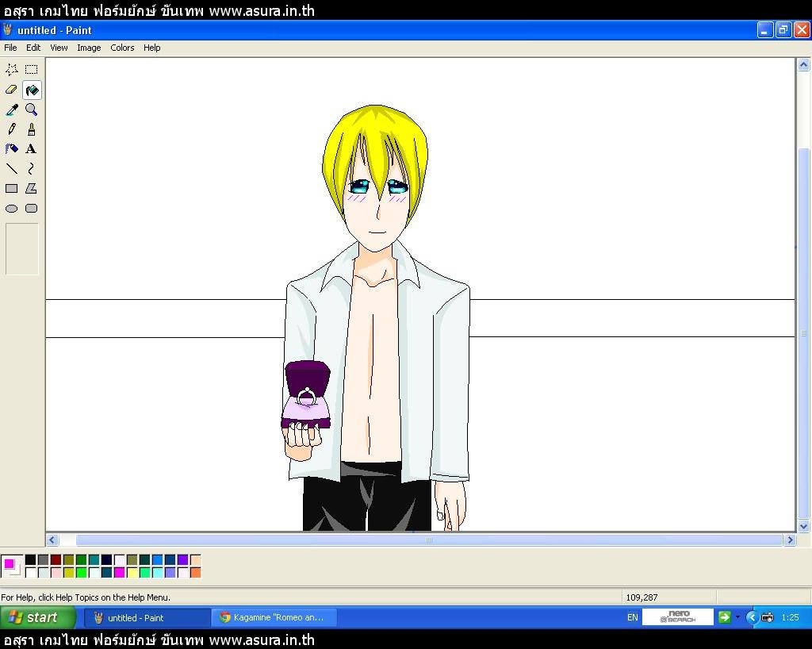Pick the orange palette color
Viewport: 812px width, 649px height.
click(195, 572)
